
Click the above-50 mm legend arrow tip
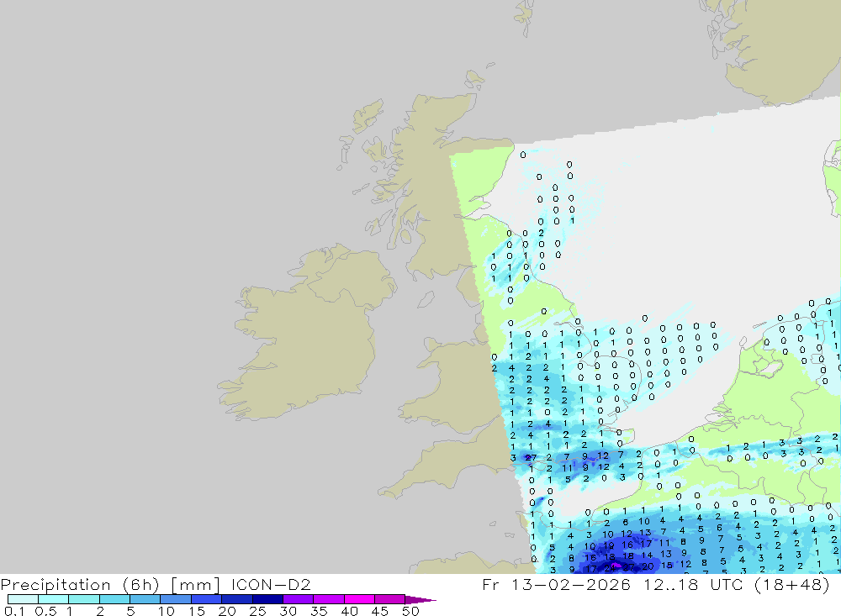pyautogui.click(x=421, y=600)
